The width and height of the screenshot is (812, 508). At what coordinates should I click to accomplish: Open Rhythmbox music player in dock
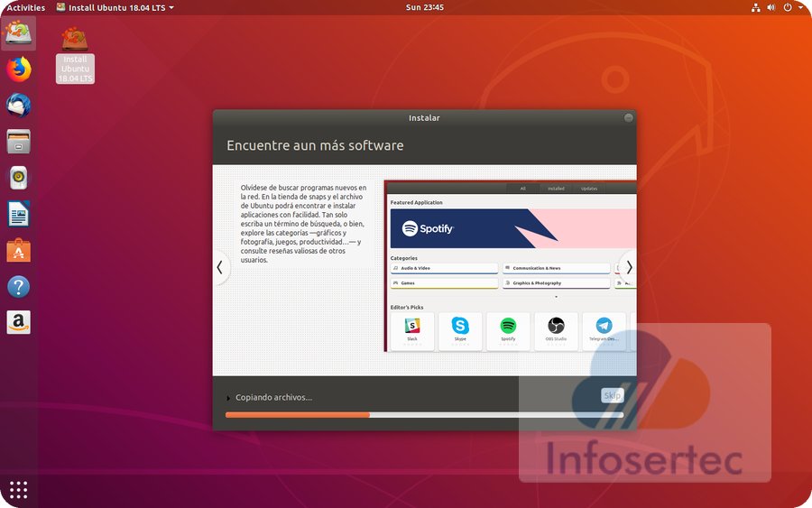(x=18, y=178)
